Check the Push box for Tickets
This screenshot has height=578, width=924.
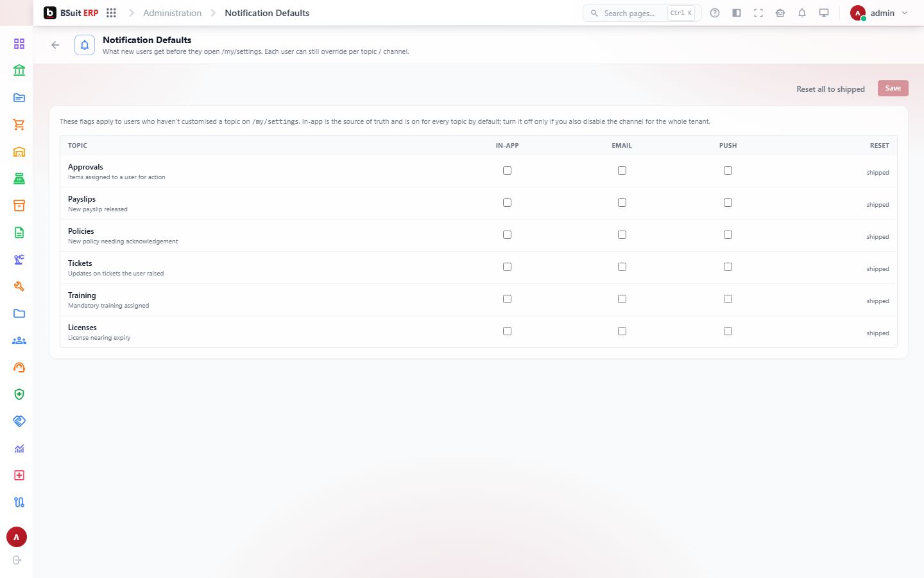click(728, 267)
